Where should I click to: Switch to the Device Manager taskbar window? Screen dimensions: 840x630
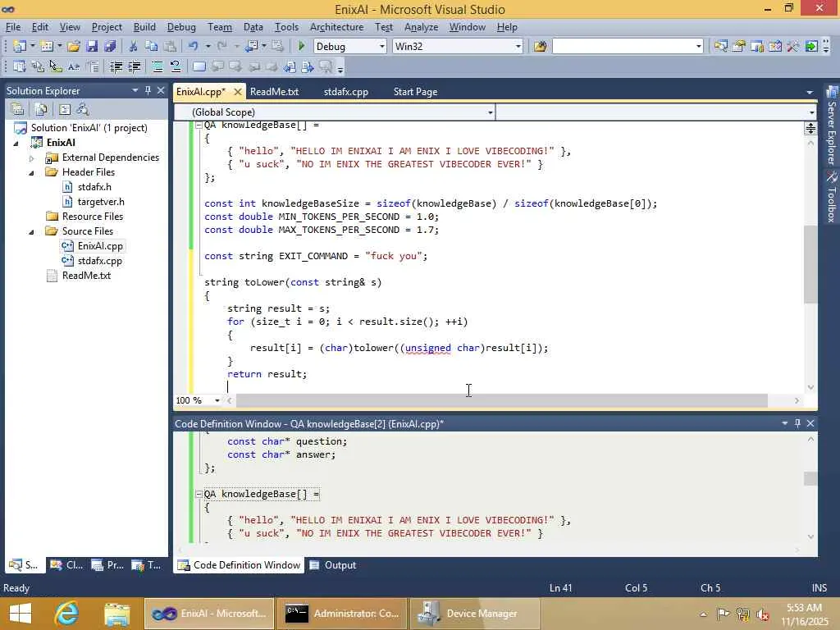click(x=475, y=614)
